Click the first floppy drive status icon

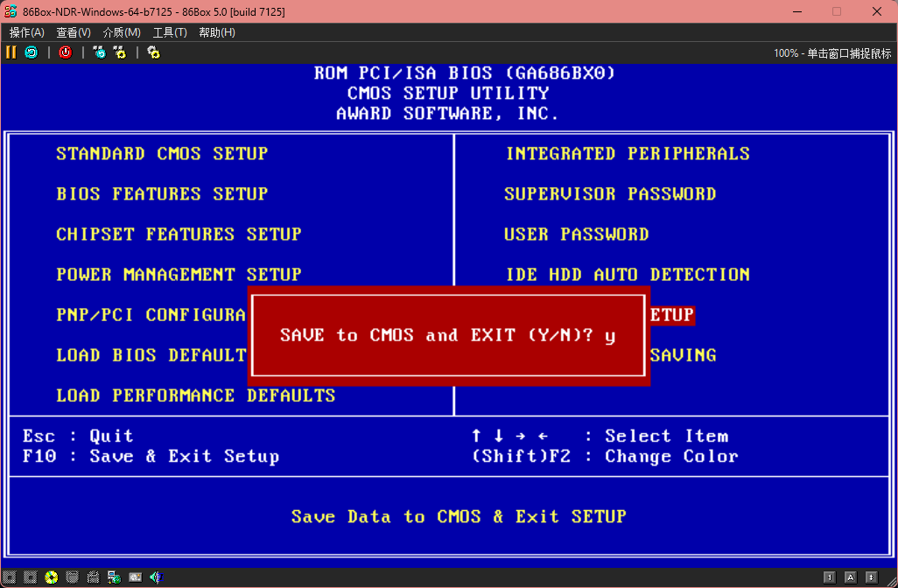click(9, 577)
